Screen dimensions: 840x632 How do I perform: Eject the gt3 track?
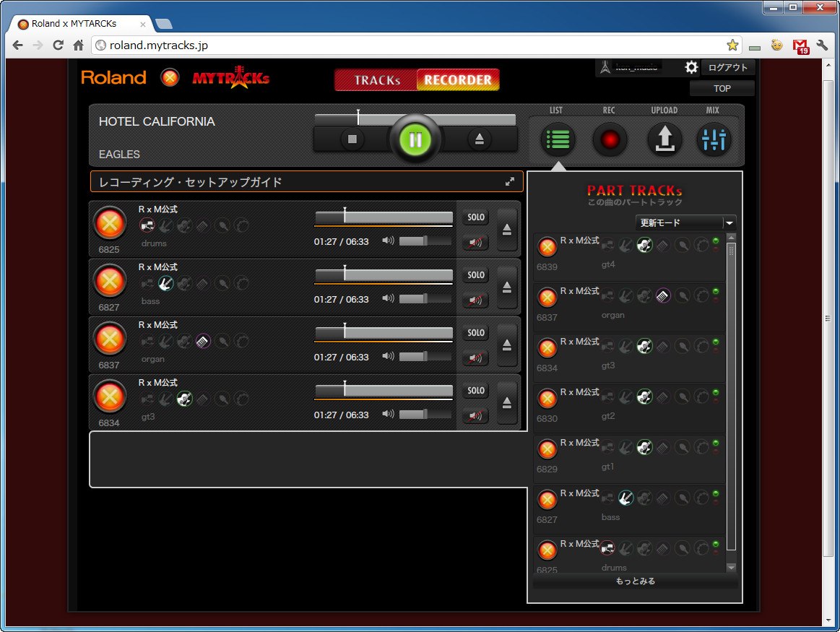point(507,403)
